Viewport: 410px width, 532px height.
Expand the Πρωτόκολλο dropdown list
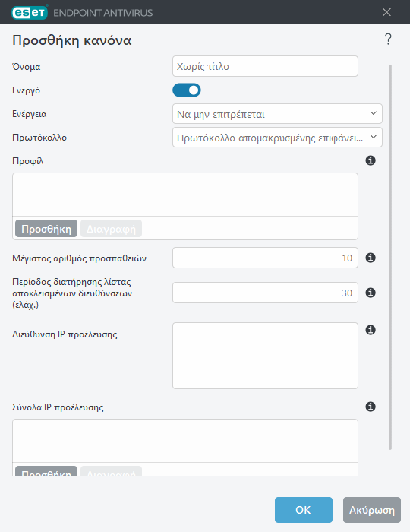coord(277,138)
